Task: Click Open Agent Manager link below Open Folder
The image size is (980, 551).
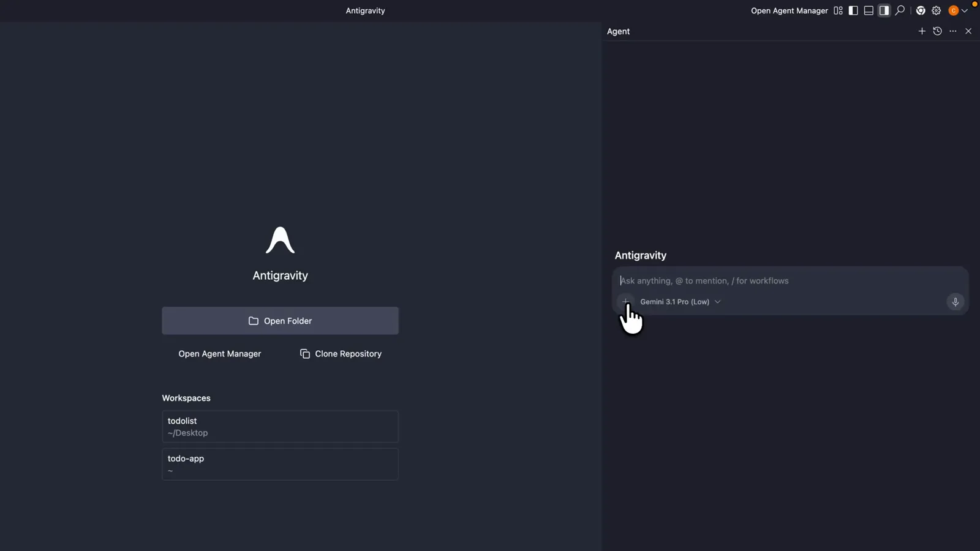Action: click(219, 354)
